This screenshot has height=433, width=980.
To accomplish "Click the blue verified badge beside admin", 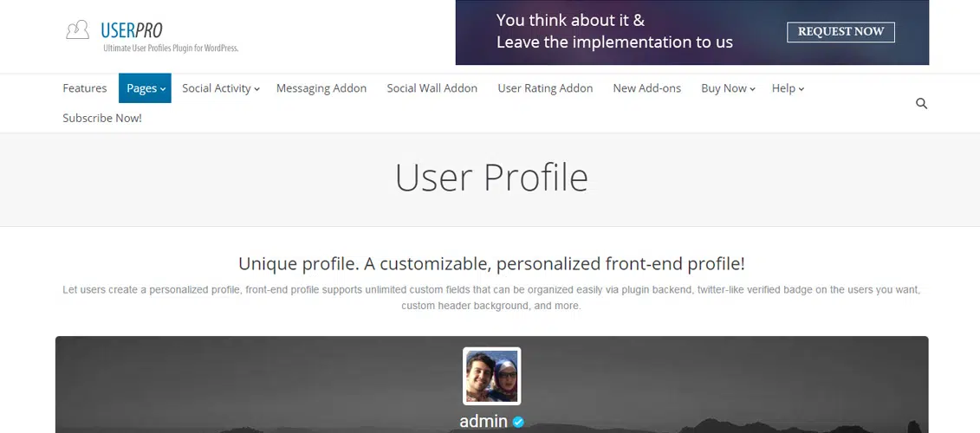I will [x=518, y=422].
